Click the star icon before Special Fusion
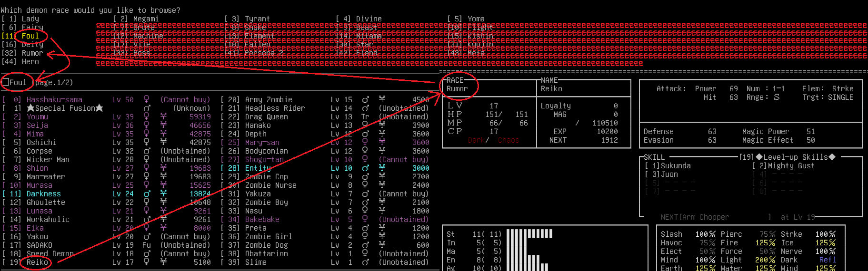 point(30,108)
